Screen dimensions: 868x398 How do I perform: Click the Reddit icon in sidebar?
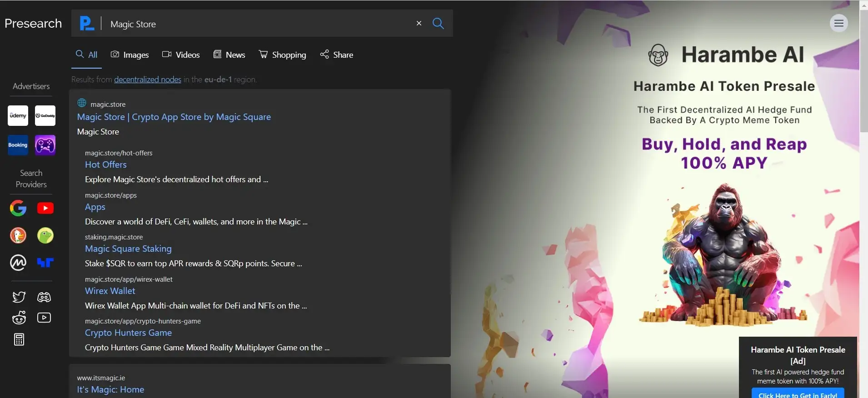pos(19,318)
